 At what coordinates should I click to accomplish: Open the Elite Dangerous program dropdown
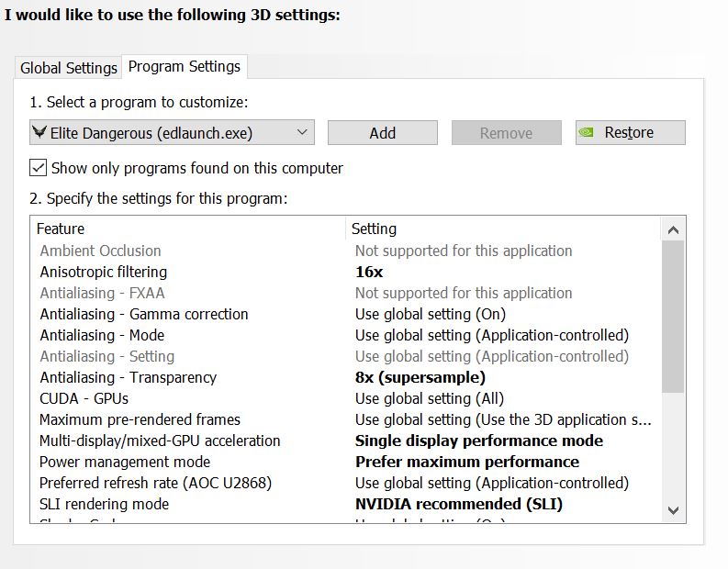click(x=172, y=133)
